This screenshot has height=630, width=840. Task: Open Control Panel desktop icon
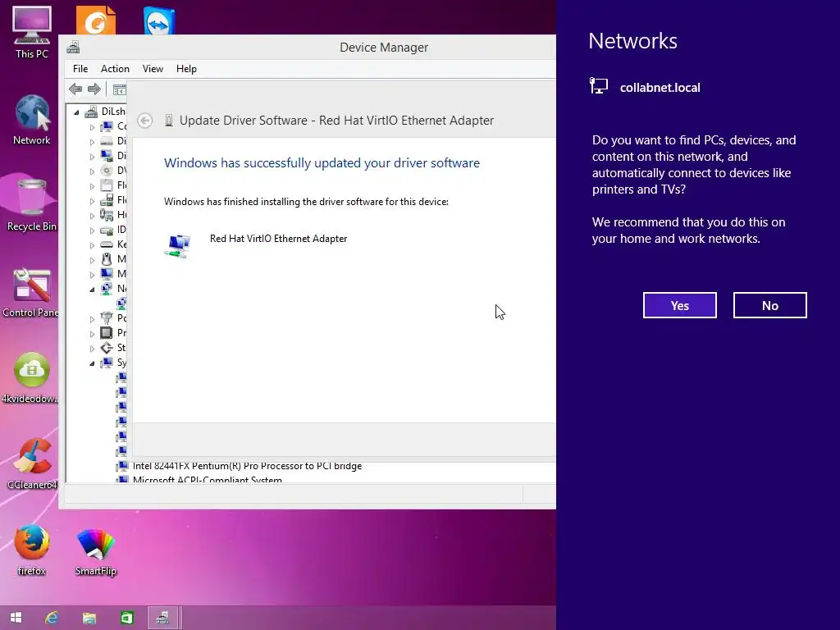pos(31,293)
